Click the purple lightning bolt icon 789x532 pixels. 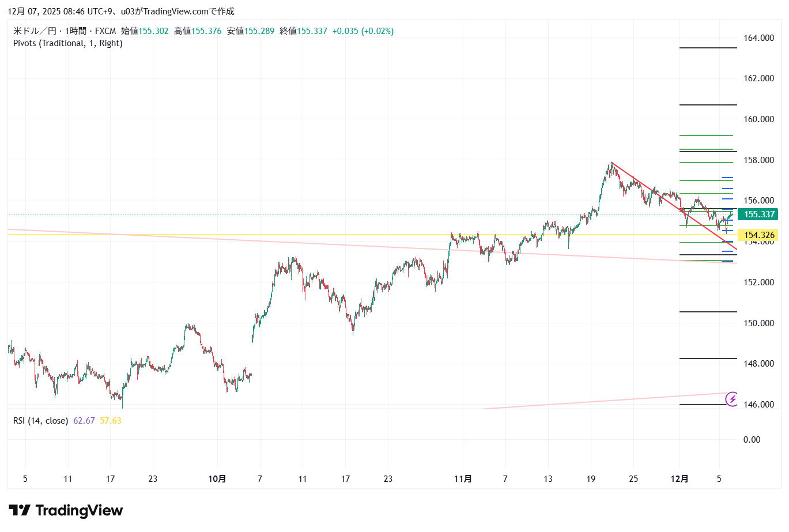click(732, 399)
